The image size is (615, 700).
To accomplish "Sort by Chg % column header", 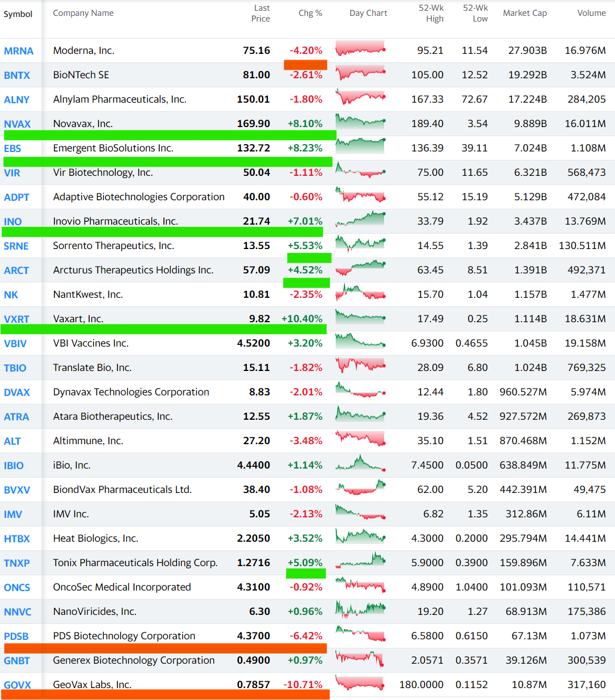I will 310,13.
